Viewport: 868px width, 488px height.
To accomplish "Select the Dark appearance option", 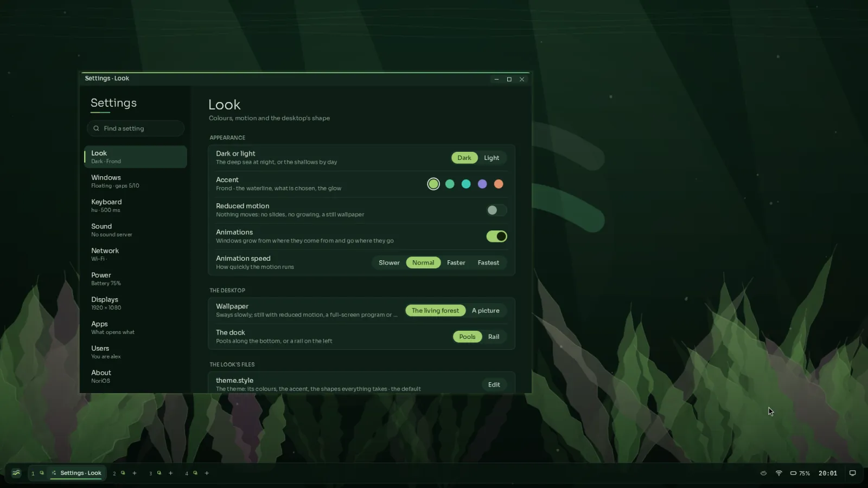I will 464,158.
